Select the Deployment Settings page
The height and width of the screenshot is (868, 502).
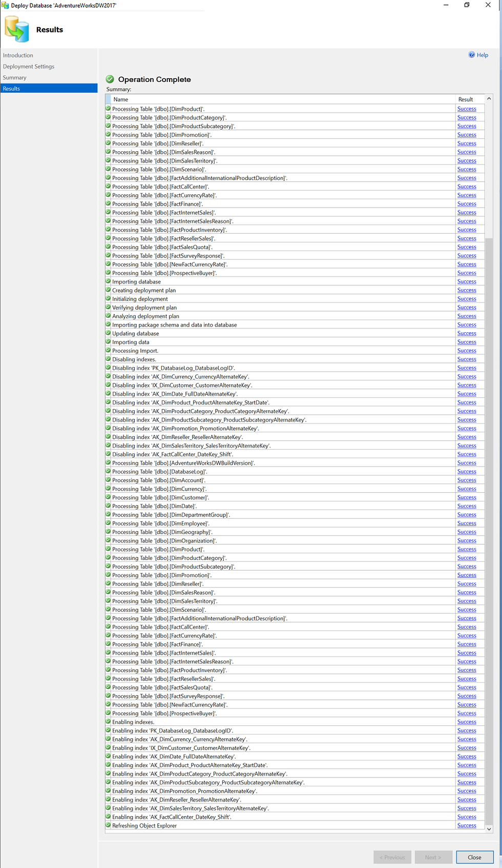coord(28,67)
